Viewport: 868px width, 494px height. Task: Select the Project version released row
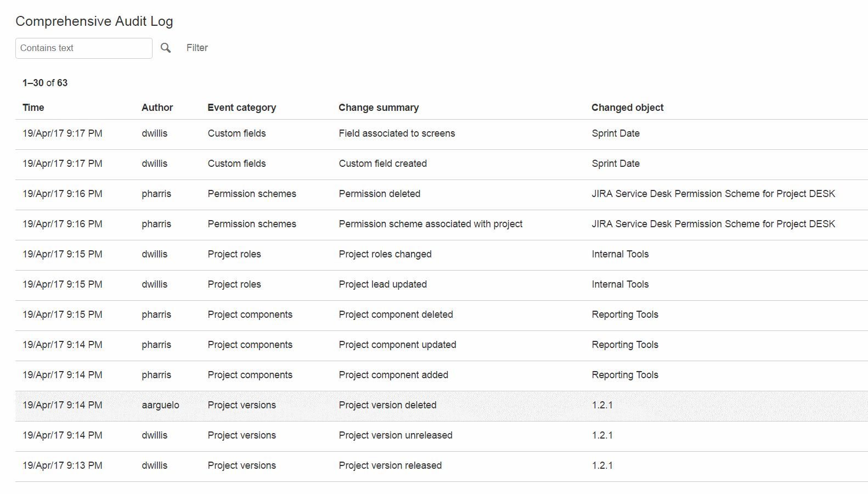pos(390,465)
